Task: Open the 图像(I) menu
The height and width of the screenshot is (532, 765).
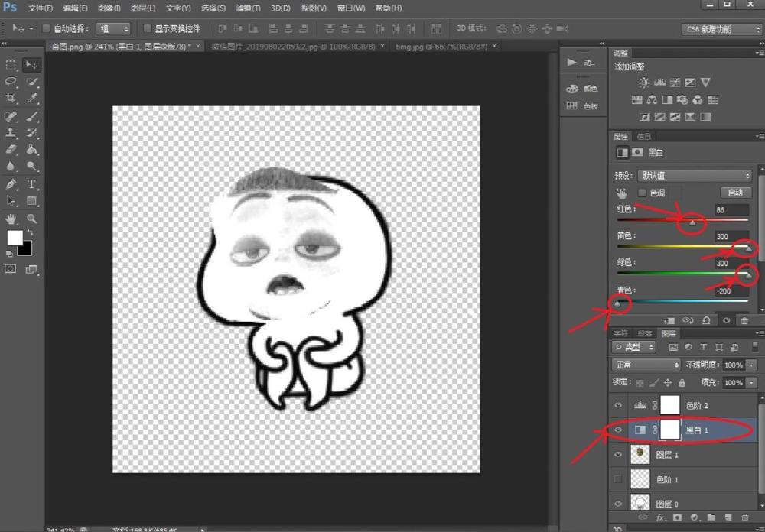Action: [x=109, y=8]
